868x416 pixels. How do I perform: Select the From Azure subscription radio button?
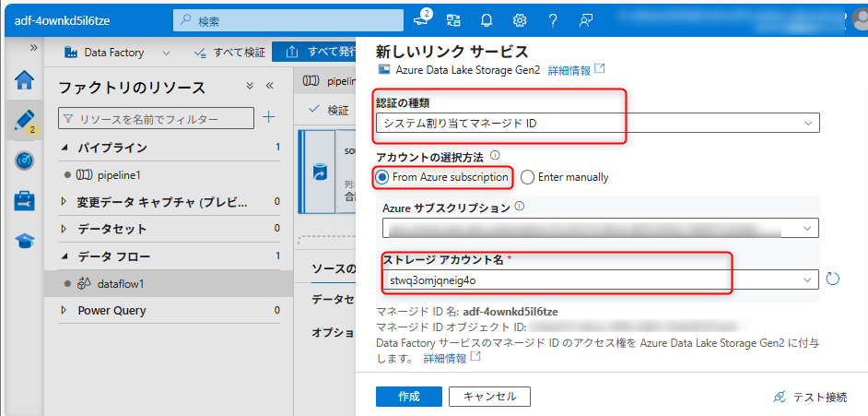click(382, 176)
